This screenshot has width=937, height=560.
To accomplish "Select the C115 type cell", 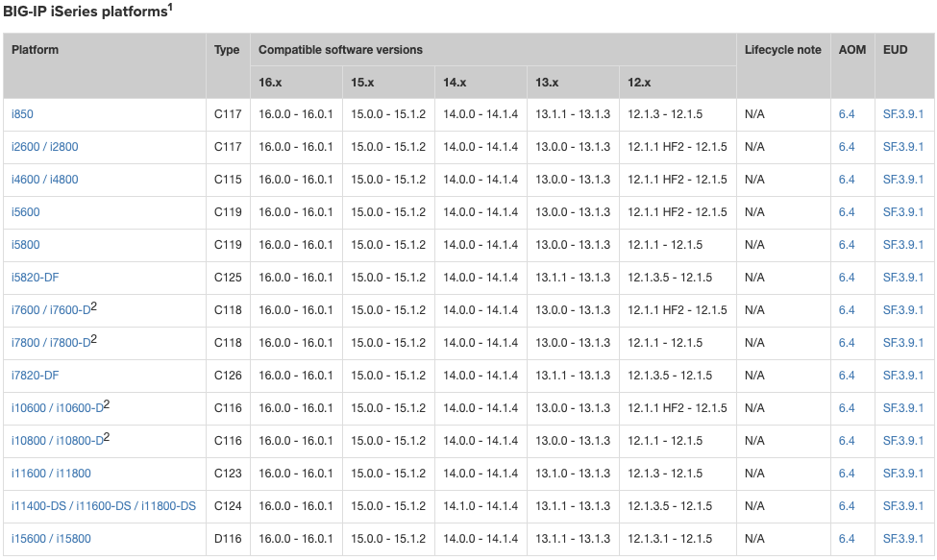I will [228, 179].
